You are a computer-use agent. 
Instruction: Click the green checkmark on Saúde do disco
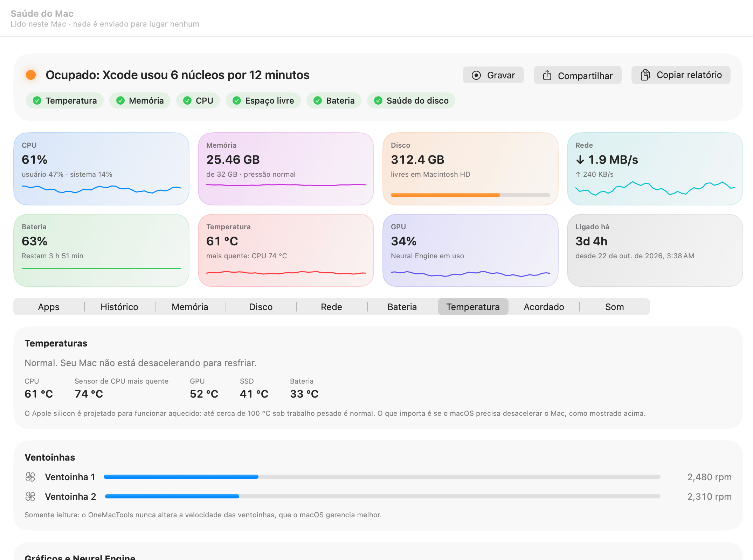378,101
